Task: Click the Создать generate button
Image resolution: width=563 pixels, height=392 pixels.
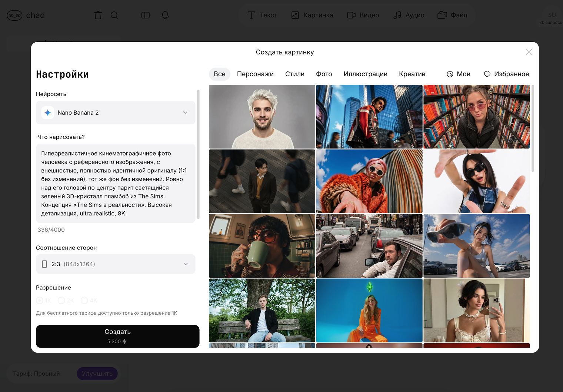Action: click(x=118, y=336)
